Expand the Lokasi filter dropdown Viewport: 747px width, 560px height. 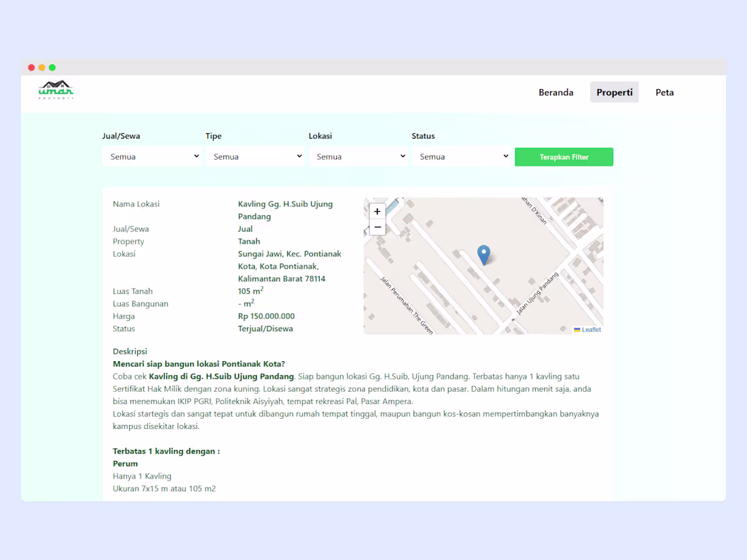click(359, 156)
